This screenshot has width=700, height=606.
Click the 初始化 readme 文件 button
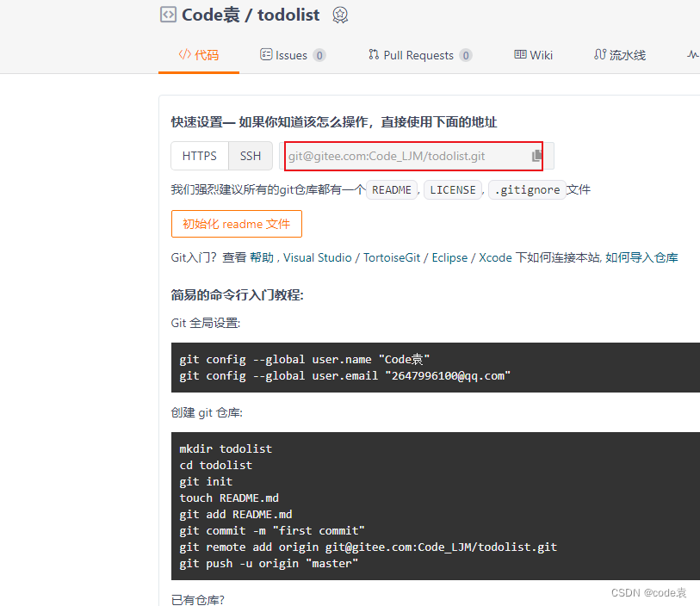237,224
